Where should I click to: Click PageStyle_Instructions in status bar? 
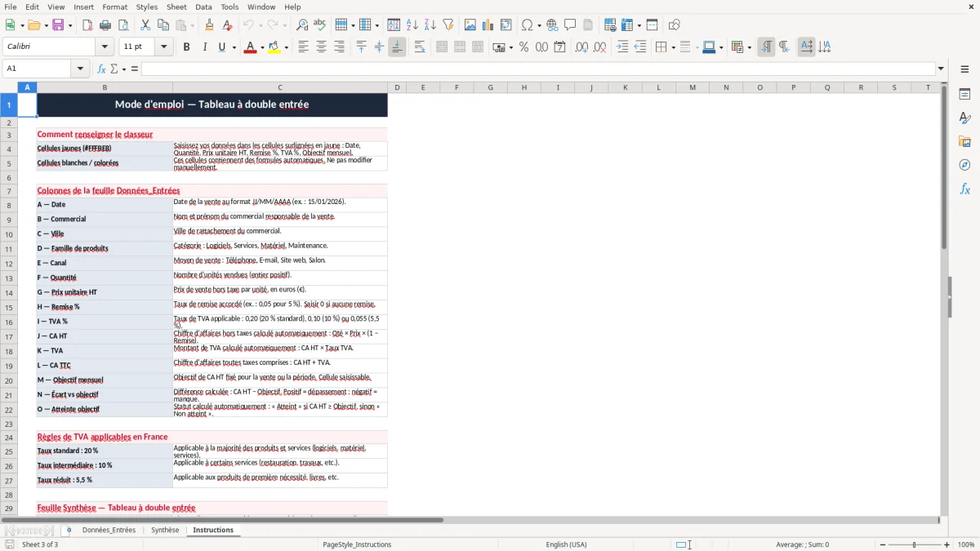point(357,544)
